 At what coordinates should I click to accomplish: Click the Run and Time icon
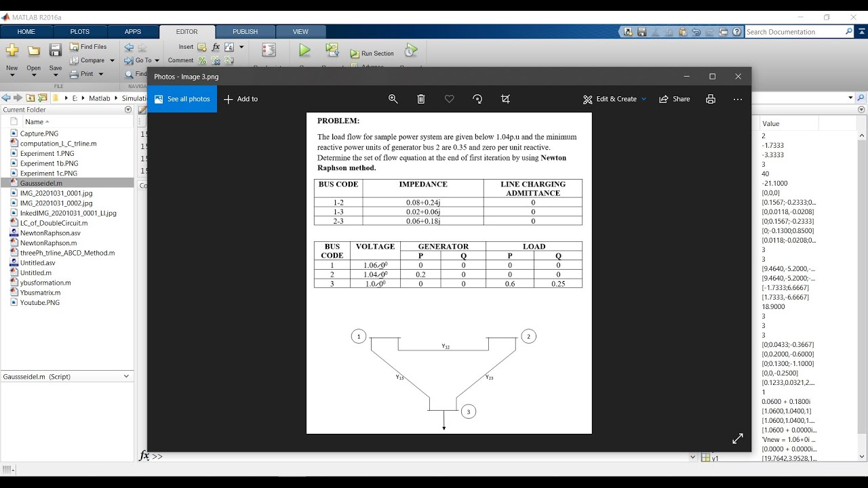pos(411,50)
